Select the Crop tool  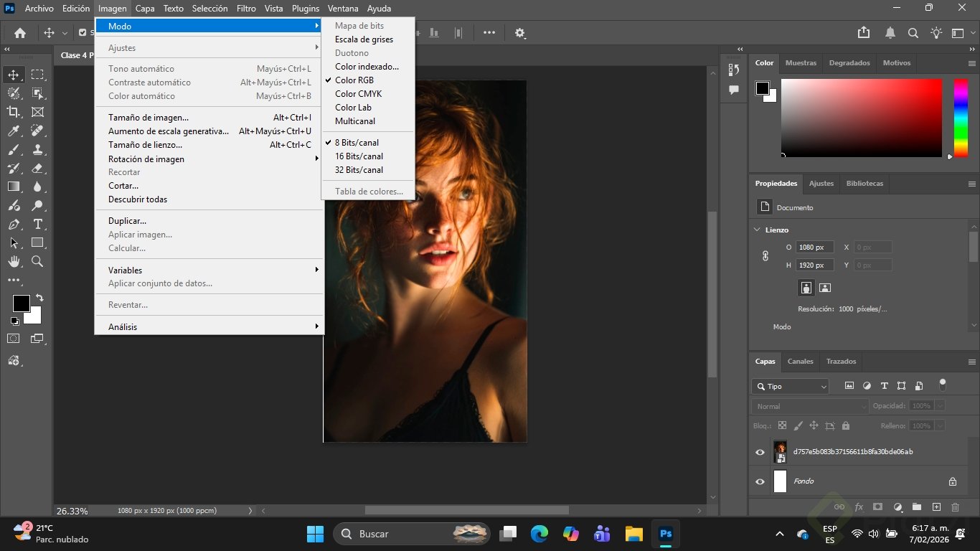14,112
